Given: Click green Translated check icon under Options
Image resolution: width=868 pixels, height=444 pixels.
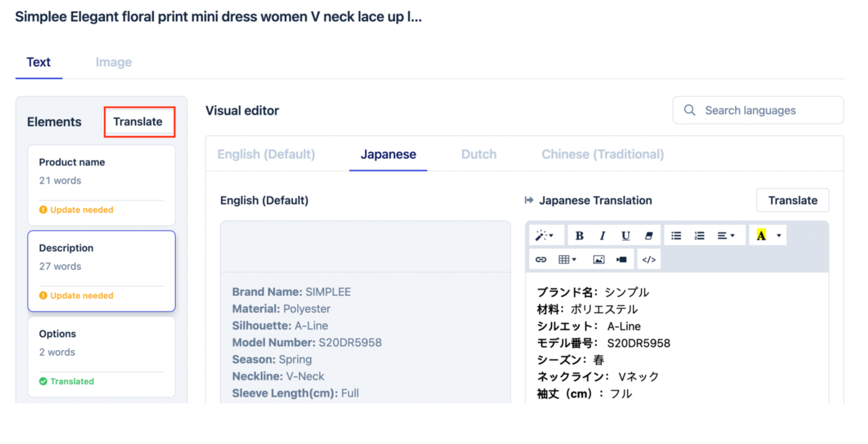Looking at the screenshot, I should pos(43,381).
